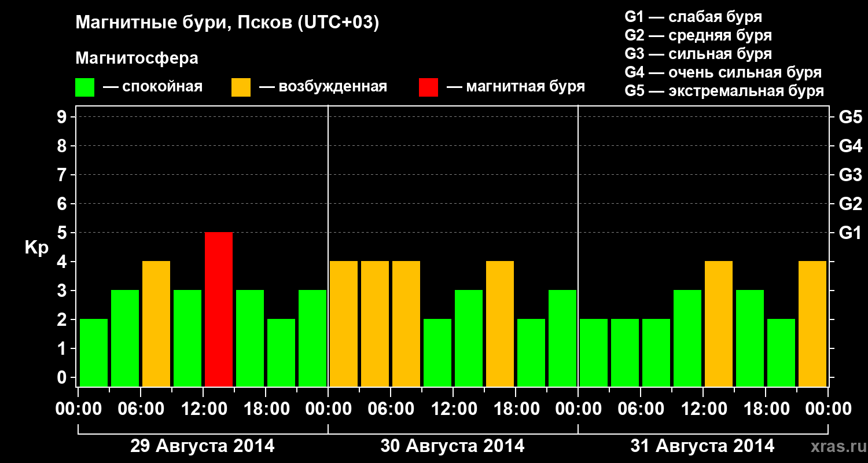Click the '12:00' tick label under 31 August

tap(703, 409)
